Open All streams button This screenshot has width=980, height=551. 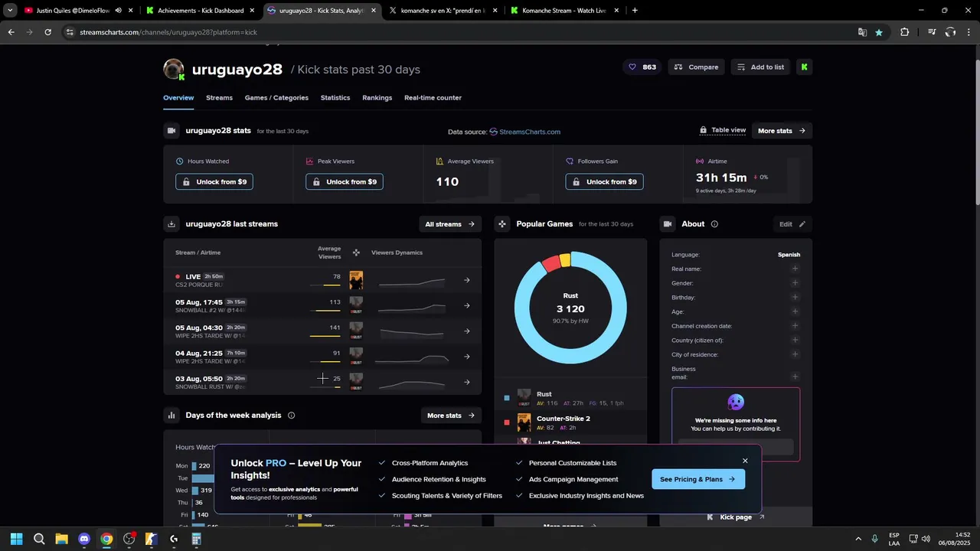click(x=450, y=224)
